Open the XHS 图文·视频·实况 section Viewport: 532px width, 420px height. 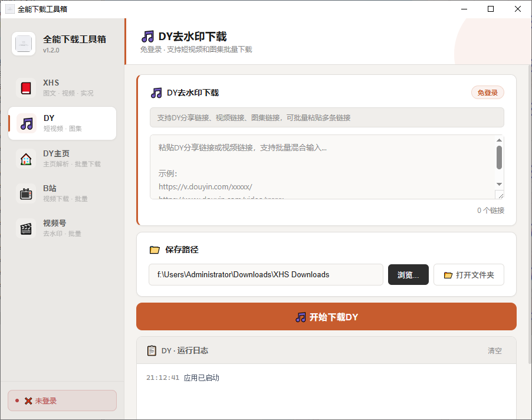[62, 87]
